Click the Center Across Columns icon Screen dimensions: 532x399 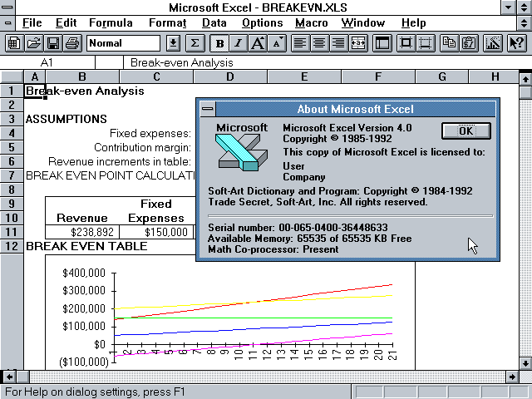tap(357, 43)
